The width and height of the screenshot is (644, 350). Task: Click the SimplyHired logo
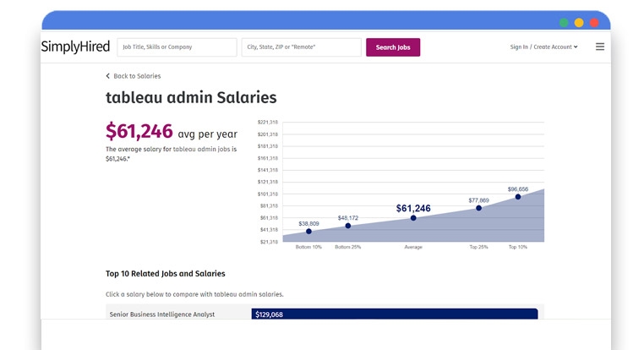pyautogui.click(x=74, y=47)
